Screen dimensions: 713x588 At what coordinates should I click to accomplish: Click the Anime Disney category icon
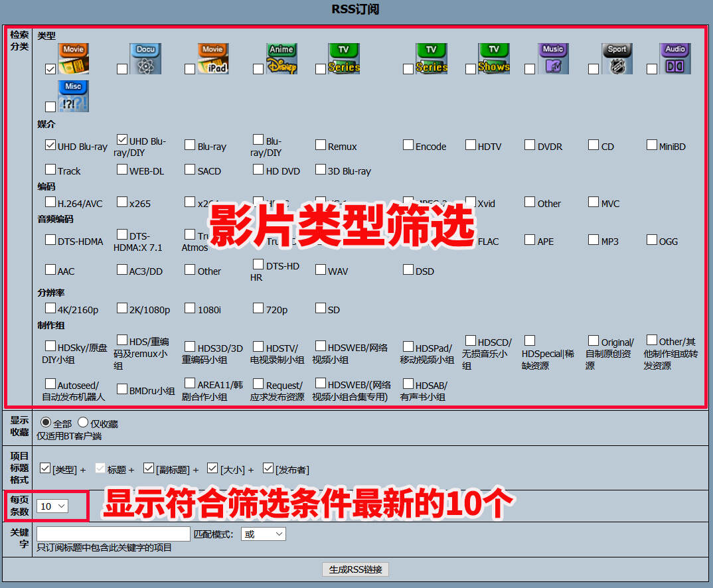281,58
